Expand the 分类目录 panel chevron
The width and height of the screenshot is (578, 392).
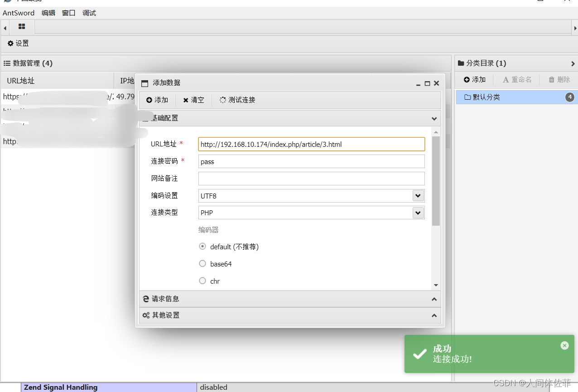coord(573,63)
